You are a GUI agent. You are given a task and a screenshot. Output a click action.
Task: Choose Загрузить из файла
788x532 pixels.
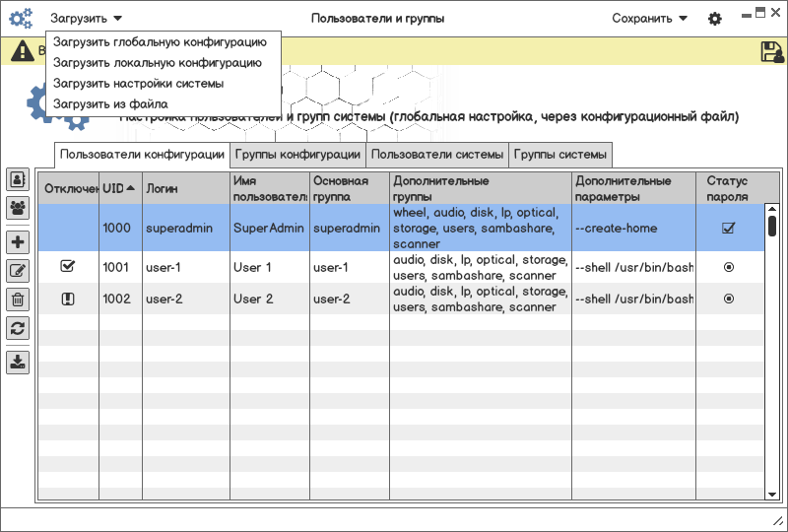(110, 103)
